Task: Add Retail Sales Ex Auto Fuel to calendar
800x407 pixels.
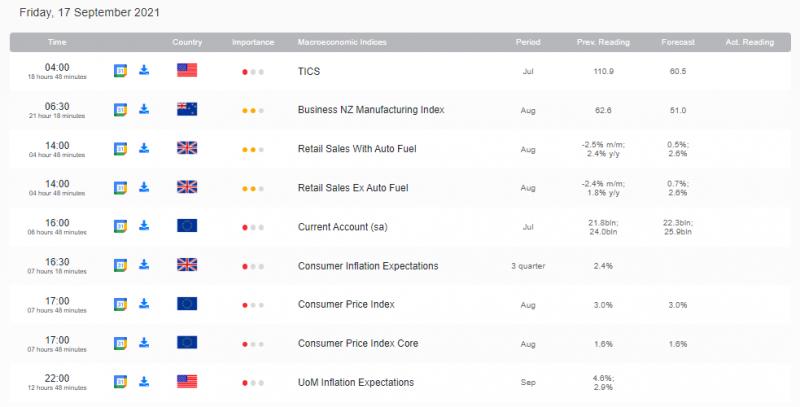Action: (x=120, y=188)
